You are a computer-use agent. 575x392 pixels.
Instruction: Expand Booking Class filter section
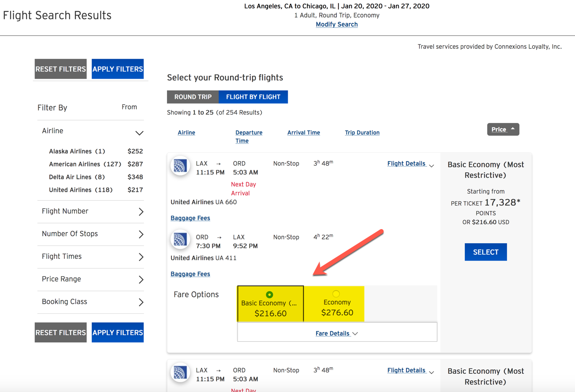141,302
